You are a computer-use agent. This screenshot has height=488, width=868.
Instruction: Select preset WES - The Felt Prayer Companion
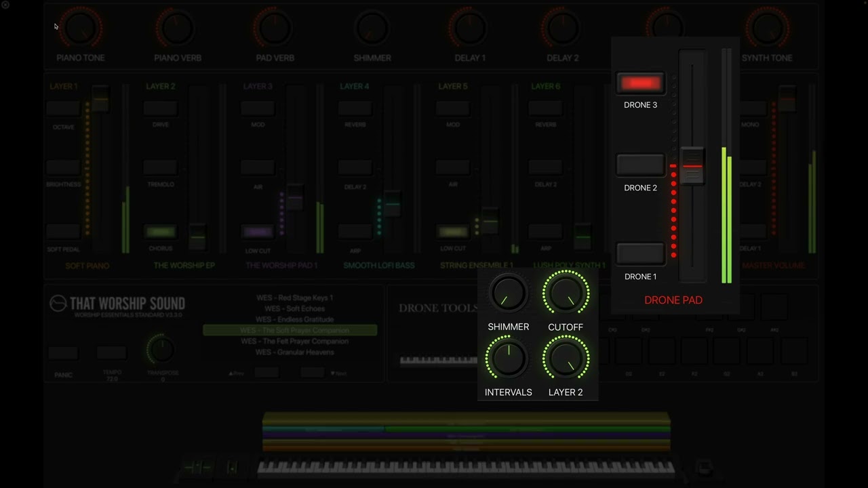click(x=295, y=341)
